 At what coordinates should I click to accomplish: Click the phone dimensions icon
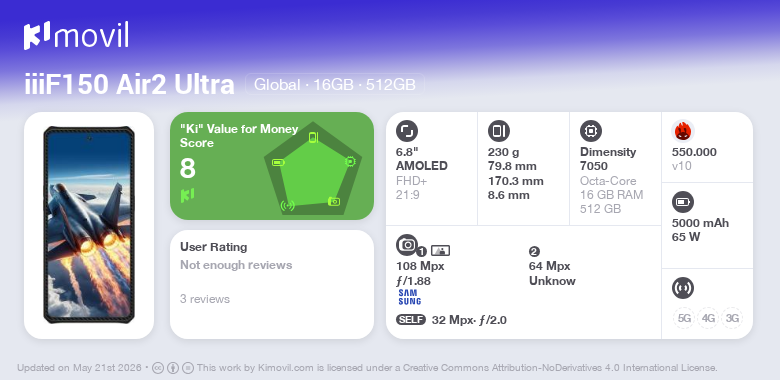pyautogui.click(x=499, y=131)
